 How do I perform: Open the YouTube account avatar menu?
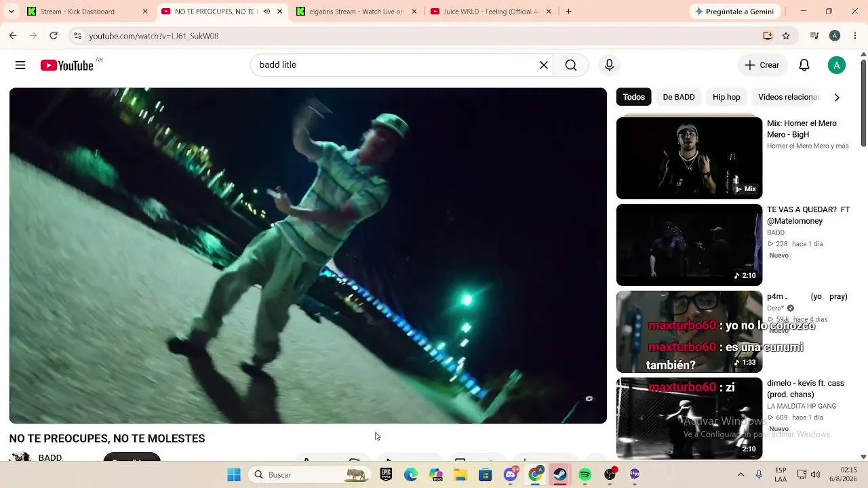(x=837, y=65)
